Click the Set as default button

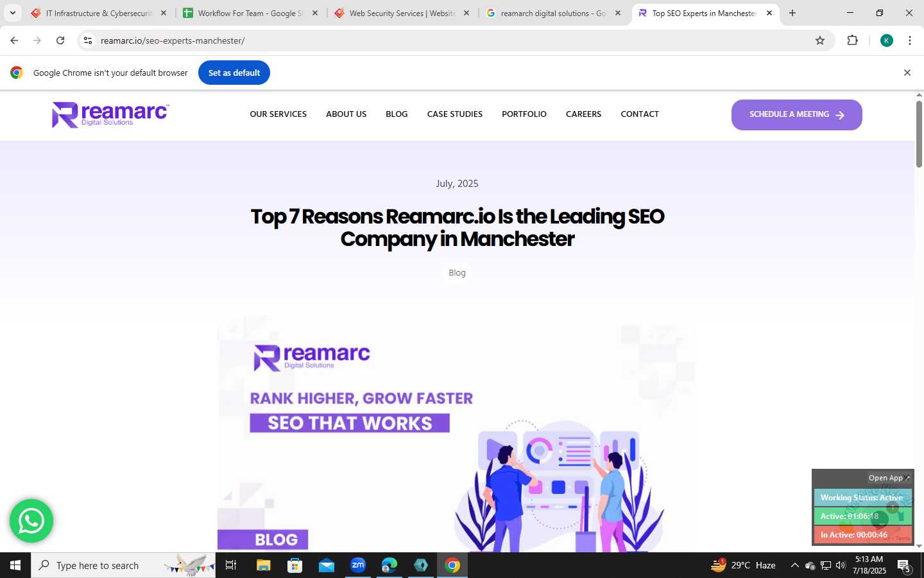point(234,73)
